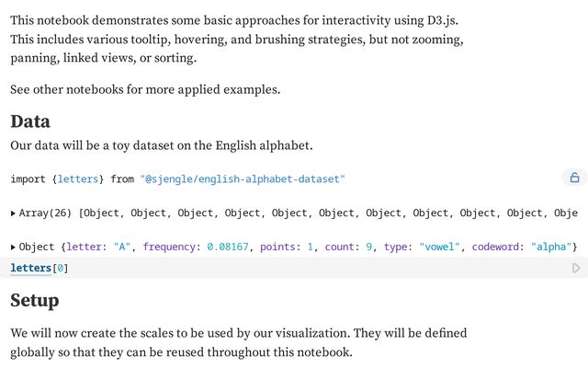Click the toy dataset description sentence

click(x=162, y=145)
